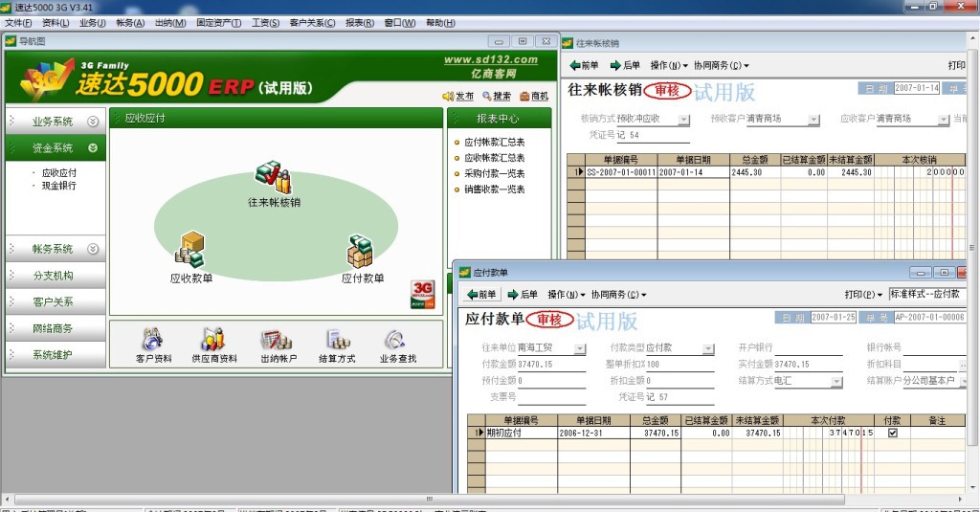Click the 整单折扣% field
980x512 pixels.
point(680,365)
